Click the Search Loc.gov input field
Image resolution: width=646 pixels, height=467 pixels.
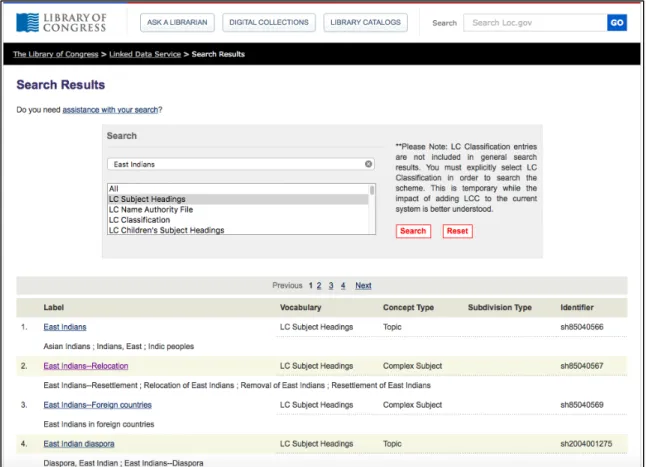tap(535, 23)
